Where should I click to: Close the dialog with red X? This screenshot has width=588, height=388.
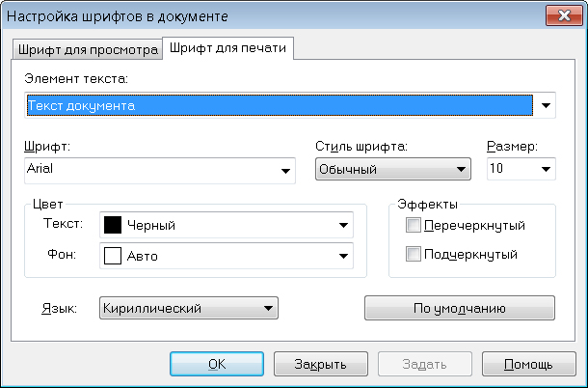point(564,15)
